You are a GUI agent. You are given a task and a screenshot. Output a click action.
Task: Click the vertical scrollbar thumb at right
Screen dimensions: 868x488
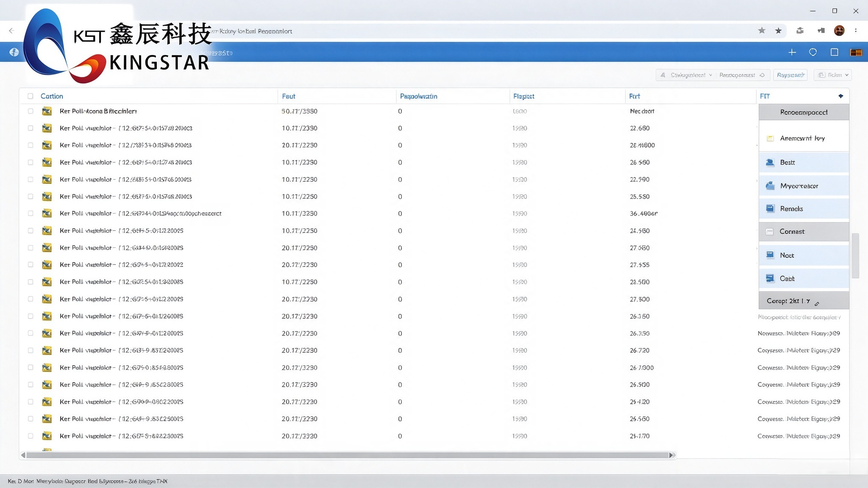click(x=855, y=255)
